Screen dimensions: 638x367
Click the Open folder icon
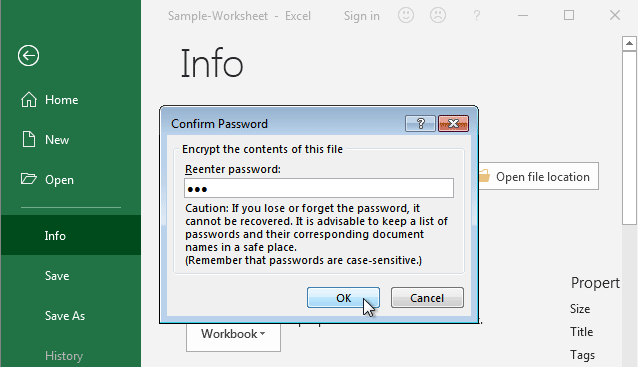(x=28, y=179)
